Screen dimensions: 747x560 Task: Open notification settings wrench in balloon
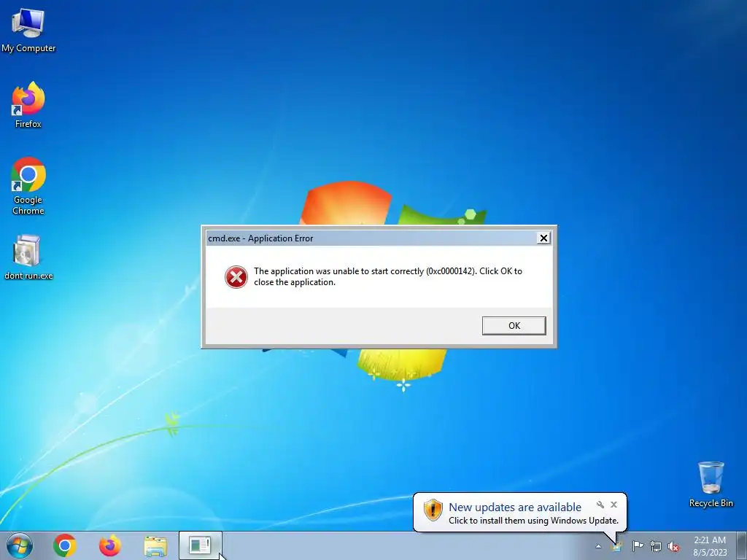coord(600,505)
